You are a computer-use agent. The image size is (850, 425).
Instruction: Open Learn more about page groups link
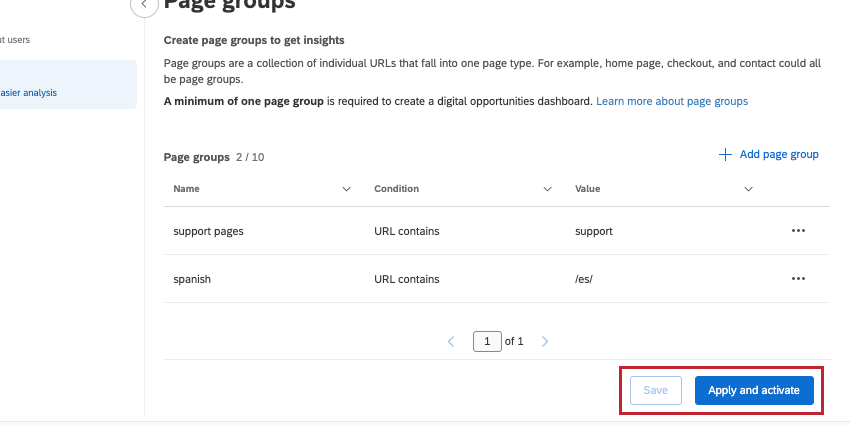[x=672, y=101]
